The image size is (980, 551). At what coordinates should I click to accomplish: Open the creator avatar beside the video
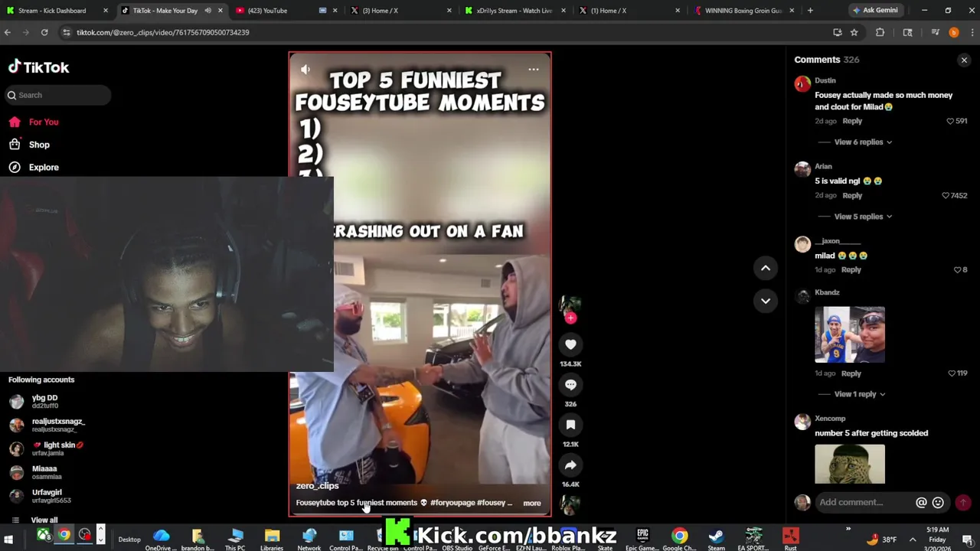pyautogui.click(x=570, y=306)
